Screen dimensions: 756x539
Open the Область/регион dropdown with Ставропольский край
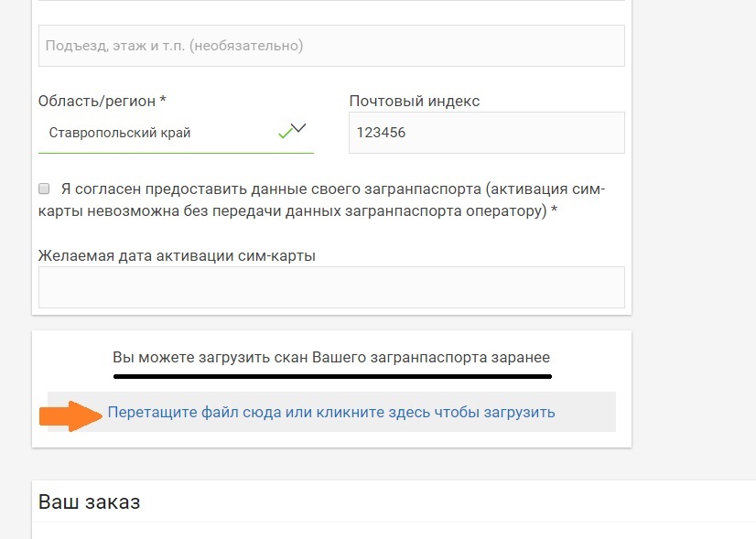point(176,133)
